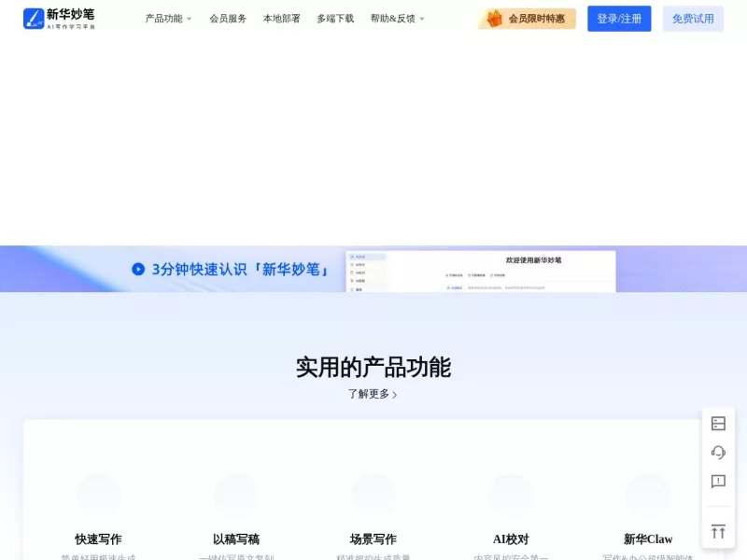Viewport: 747px width, 560px height.
Task: Expand the 帮助&反馈 dropdown
Action: click(x=398, y=19)
